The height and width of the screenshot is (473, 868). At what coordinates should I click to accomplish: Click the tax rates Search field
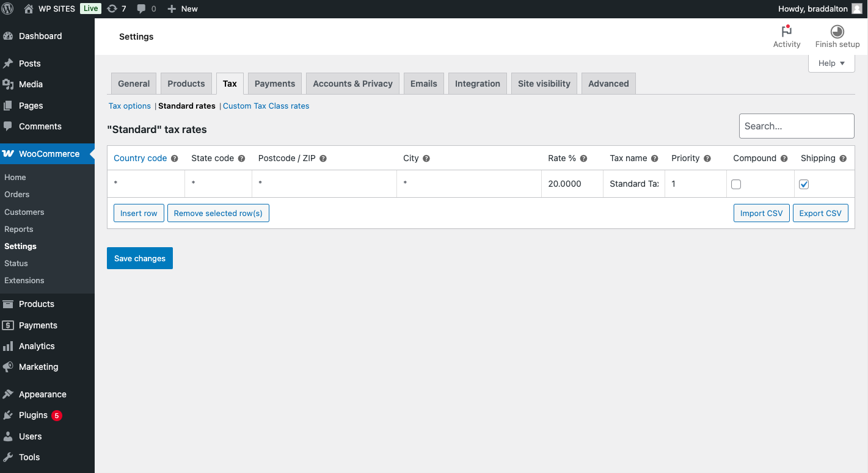(x=797, y=126)
